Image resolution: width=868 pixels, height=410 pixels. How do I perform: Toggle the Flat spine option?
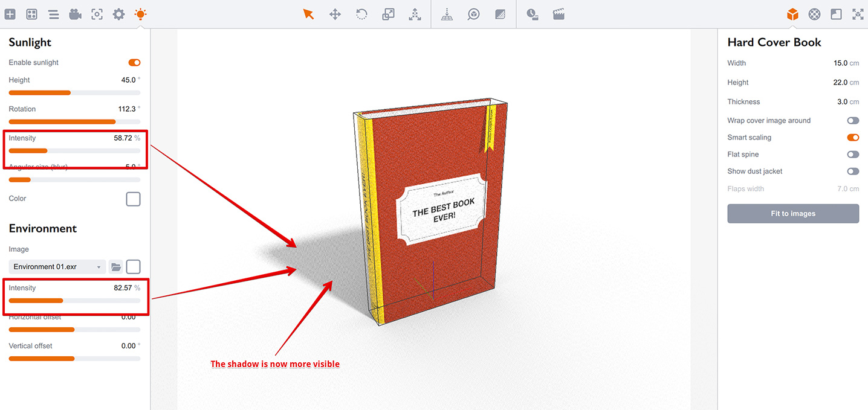pos(853,154)
